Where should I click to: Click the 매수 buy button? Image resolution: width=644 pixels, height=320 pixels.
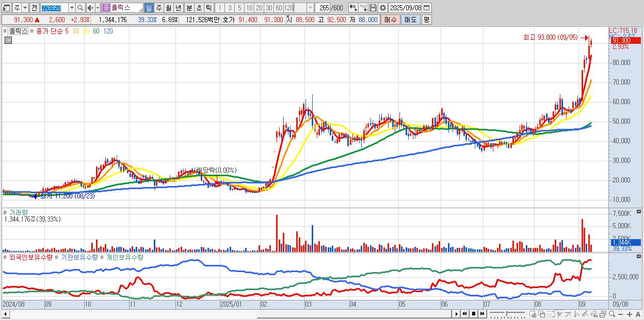[391, 20]
